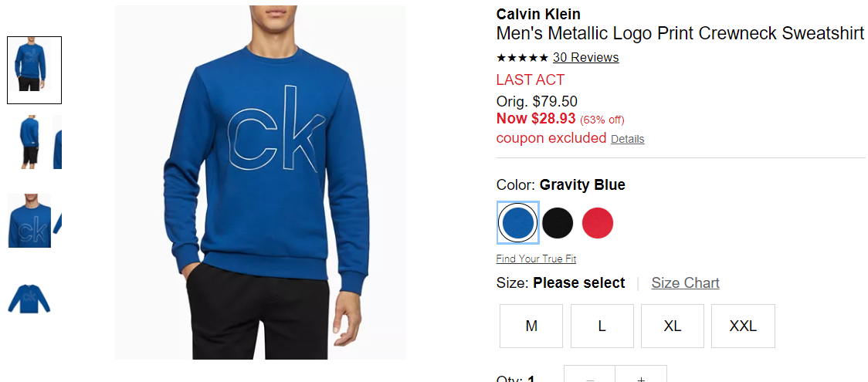The width and height of the screenshot is (868, 382).
Task: Click the Calvin Klein brand name
Action: 538,14
